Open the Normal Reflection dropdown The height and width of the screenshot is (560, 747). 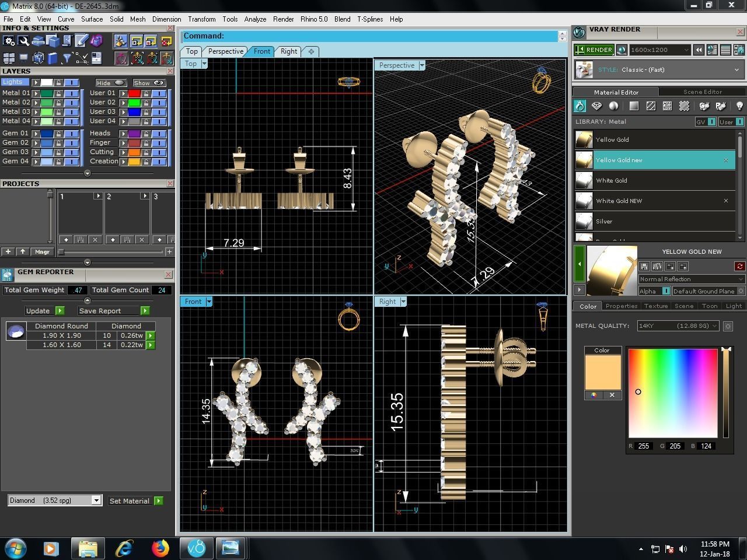[x=692, y=279]
